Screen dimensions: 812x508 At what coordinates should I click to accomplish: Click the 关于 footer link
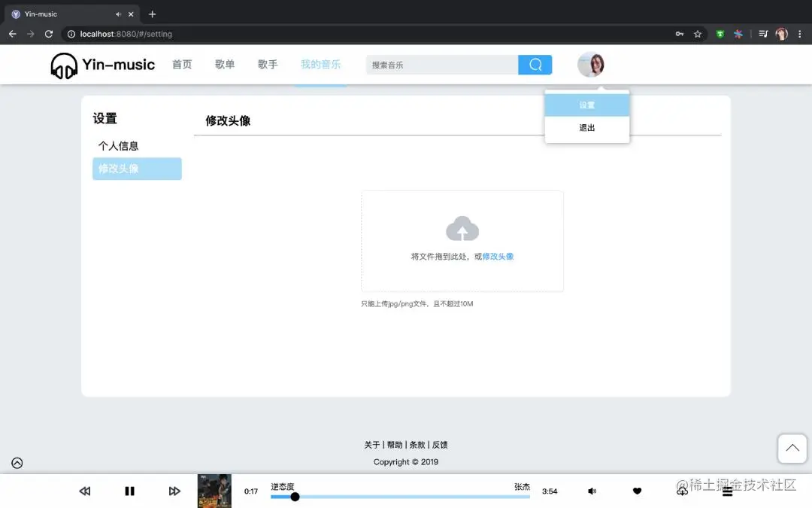point(372,445)
